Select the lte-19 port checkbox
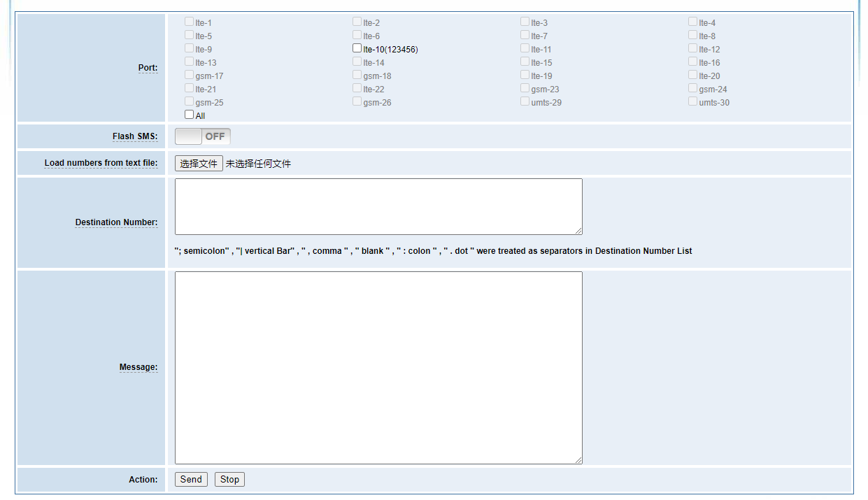Viewport: 868px width, 500px height. pyautogui.click(x=525, y=75)
